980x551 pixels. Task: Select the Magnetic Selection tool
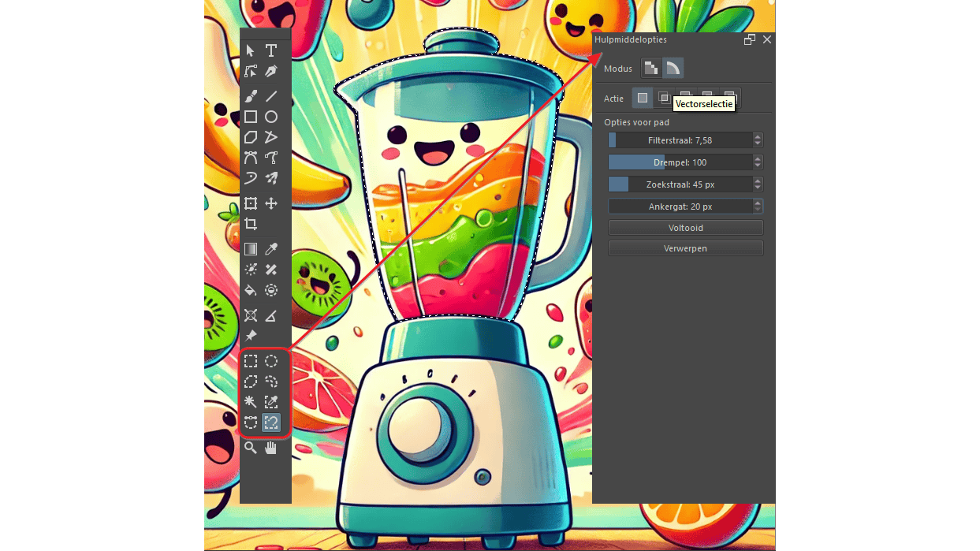(x=271, y=423)
